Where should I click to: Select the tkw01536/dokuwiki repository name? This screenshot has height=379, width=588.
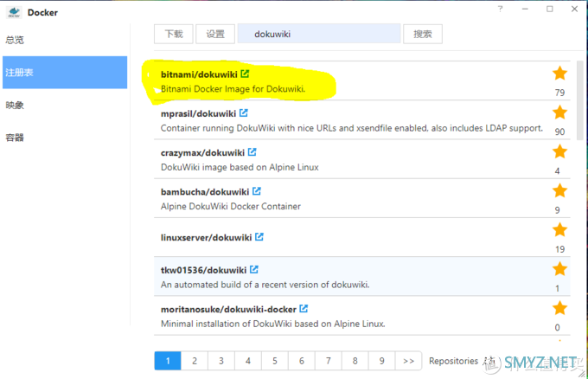point(203,270)
